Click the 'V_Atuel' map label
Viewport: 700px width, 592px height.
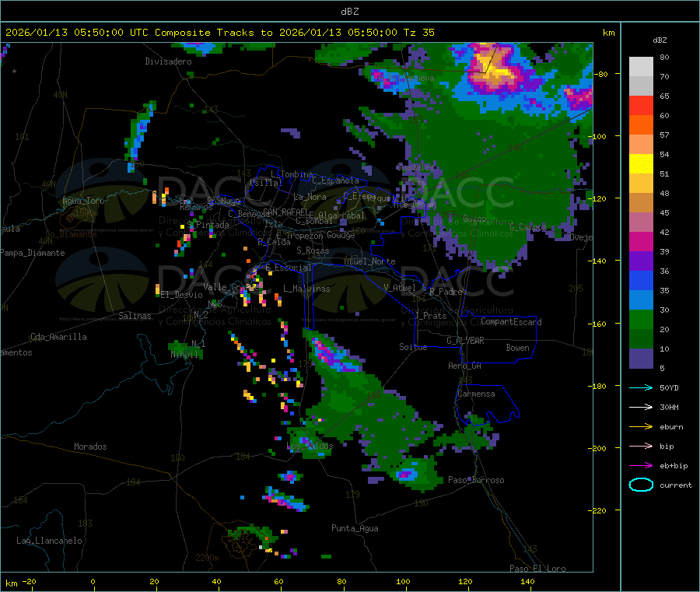[400, 288]
